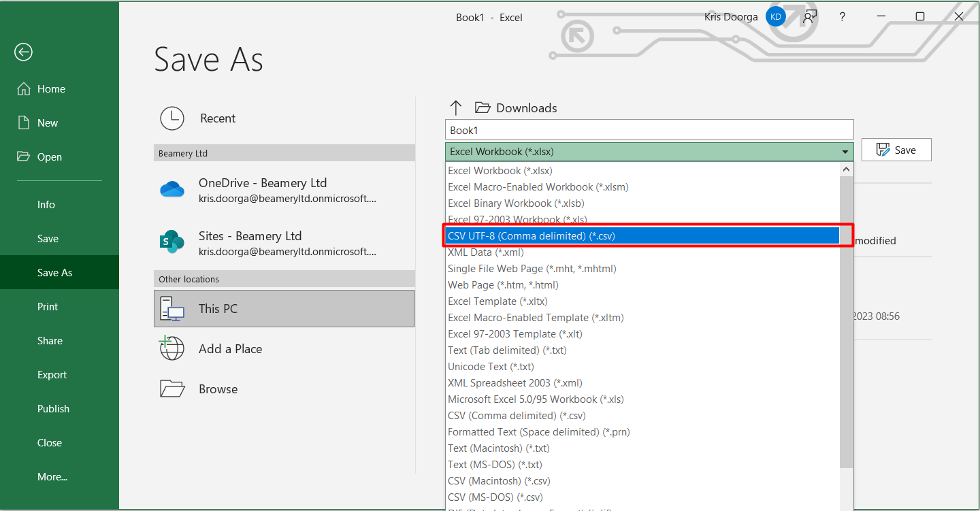Open the feedback person icon

tap(809, 17)
